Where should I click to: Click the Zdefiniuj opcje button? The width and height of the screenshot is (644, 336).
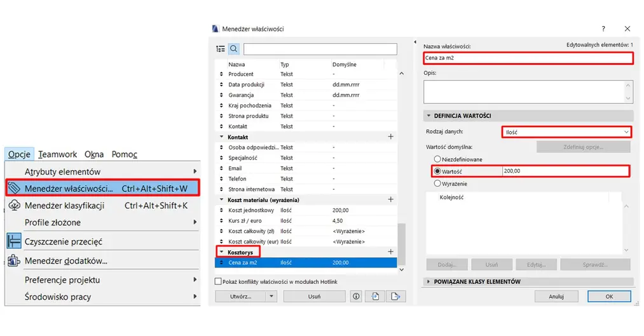(583, 147)
